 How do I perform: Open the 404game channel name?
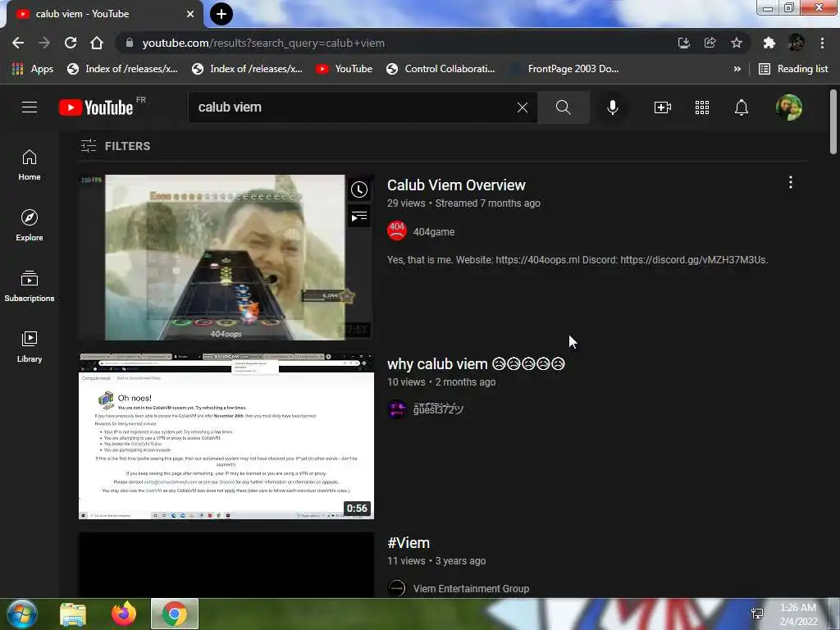[434, 232]
